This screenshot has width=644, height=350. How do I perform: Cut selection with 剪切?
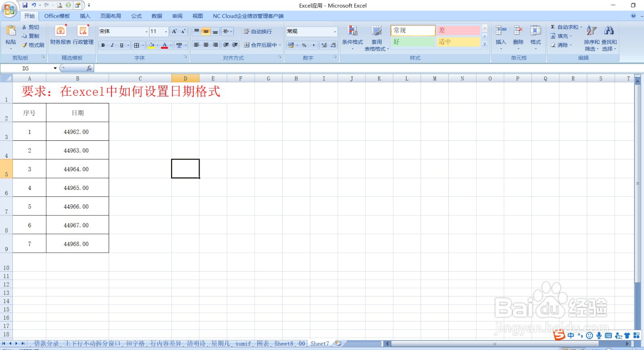tap(31, 27)
